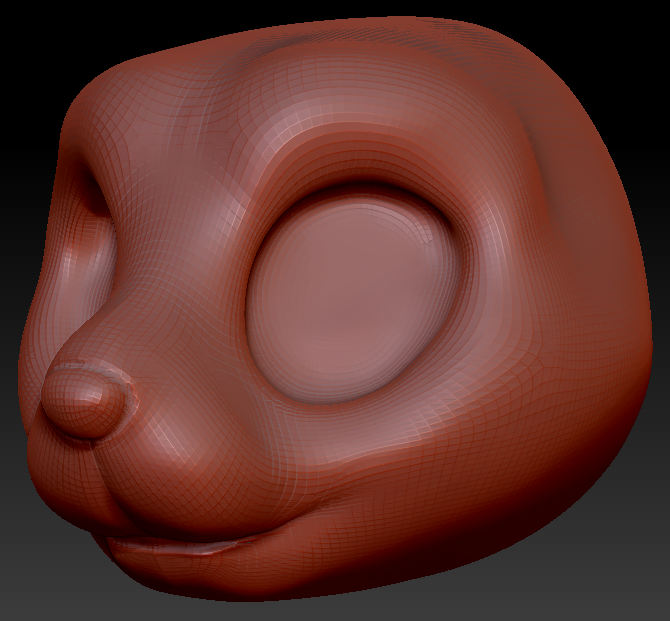Click the forehead above the large eye
Image resolution: width=670 pixels, height=621 pixels.
pyautogui.click(x=350, y=110)
